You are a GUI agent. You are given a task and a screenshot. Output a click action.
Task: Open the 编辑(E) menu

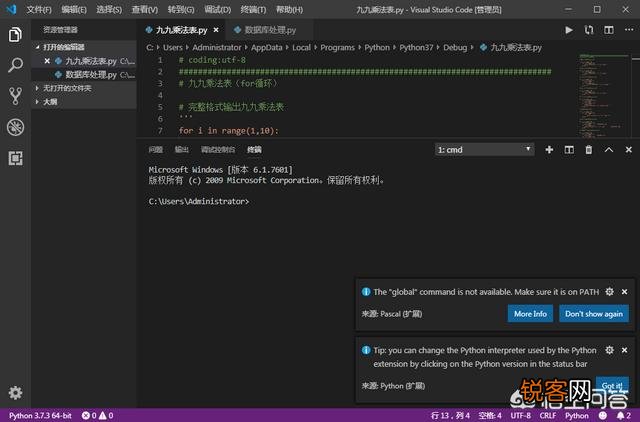tap(74, 9)
